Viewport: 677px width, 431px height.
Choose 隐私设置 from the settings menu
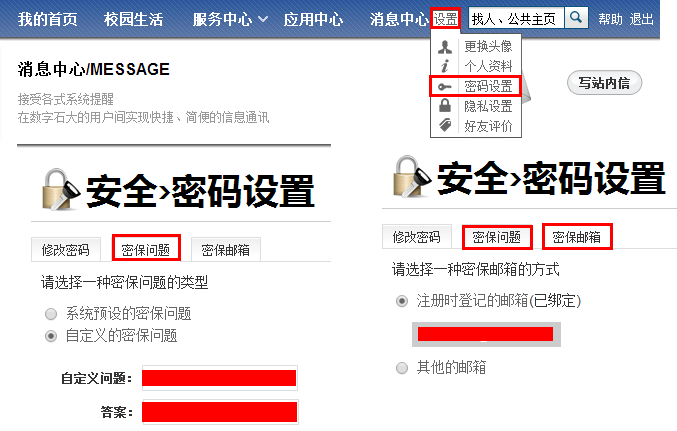(488, 106)
